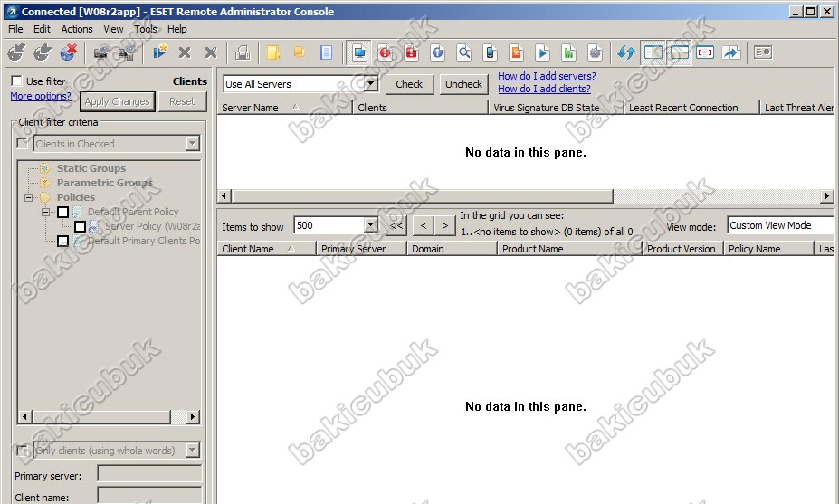Image resolution: width=839 pixels, height=504 pixels.
Task: Toggle the top pane layout icon
Action: point(679,52)
